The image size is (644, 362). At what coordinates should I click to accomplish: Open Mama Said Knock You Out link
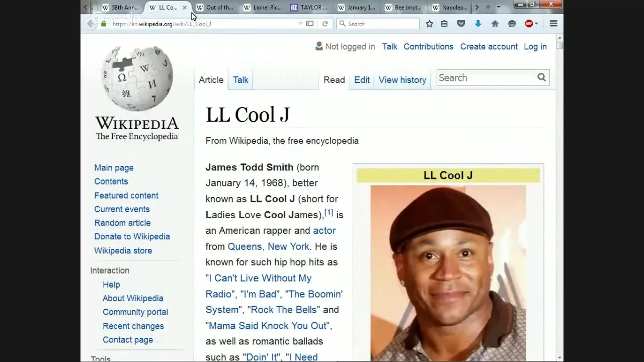pyautogui.click(x=268, y=326)
